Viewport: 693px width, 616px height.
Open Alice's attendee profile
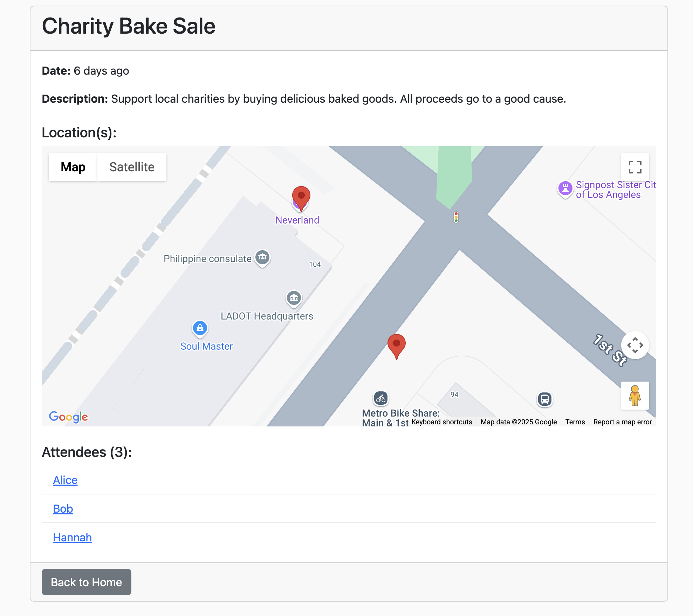(65, 480)
